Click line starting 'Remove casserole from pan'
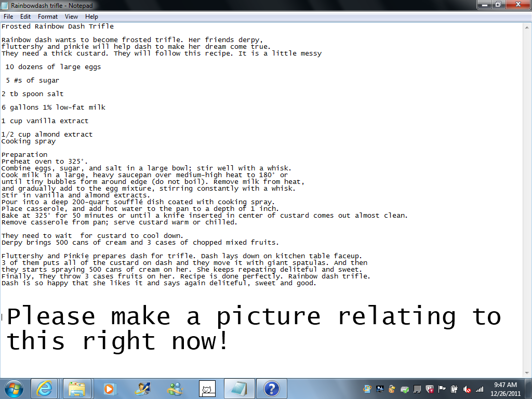532x399 pixels. point(119,222)
